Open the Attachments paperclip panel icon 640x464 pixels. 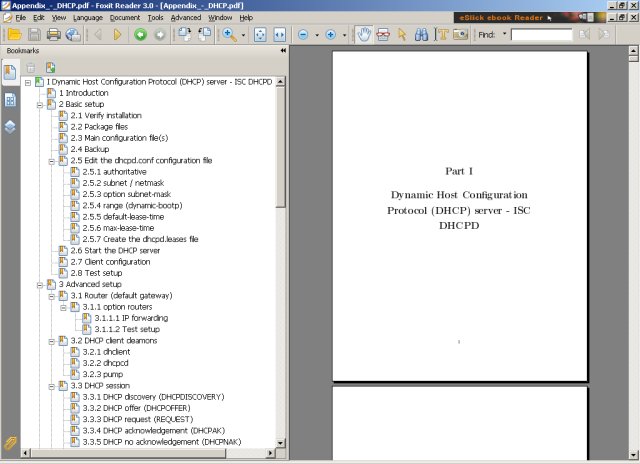[x=10, y=443]
